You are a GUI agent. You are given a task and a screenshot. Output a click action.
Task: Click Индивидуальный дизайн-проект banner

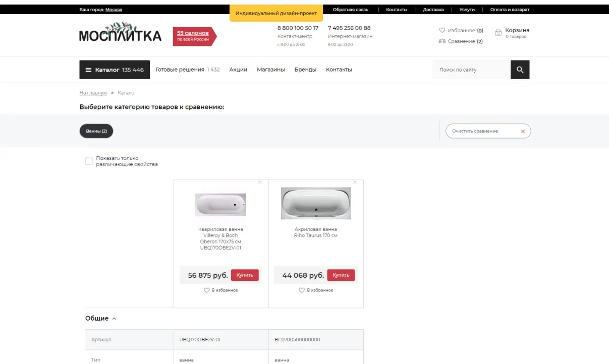click(276, 13)
